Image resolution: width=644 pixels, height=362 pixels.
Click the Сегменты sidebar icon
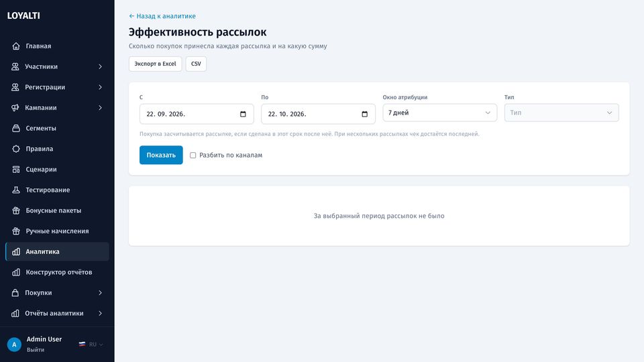(16, 128)
